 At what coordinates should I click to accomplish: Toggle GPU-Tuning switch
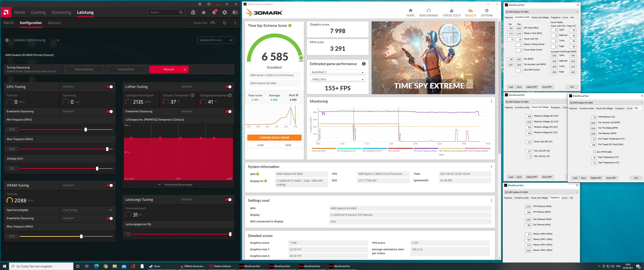point(110,87)
